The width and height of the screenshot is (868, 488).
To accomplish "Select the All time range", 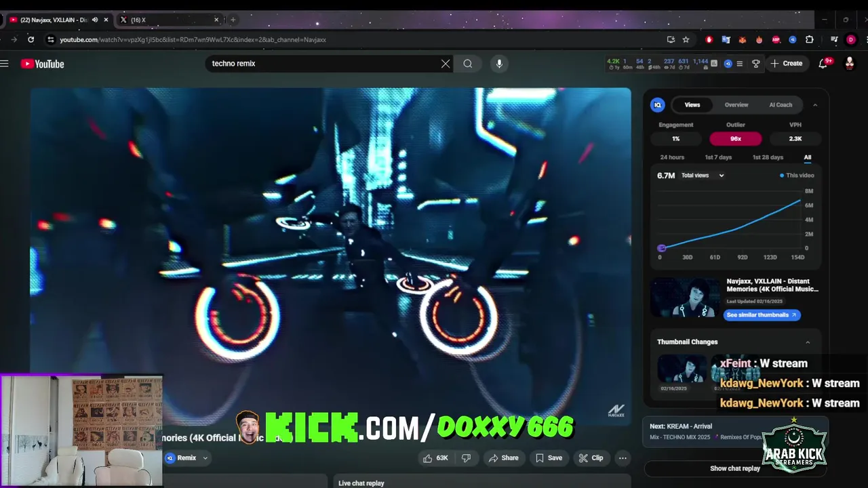I will [808, 157].
